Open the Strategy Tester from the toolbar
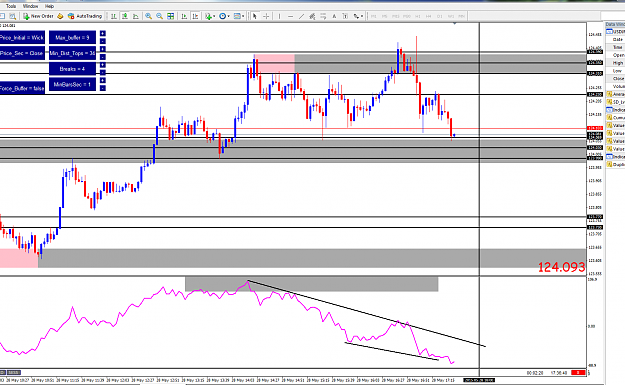The height and width of the screenshot is (385, 625). [x=13, y=16]
